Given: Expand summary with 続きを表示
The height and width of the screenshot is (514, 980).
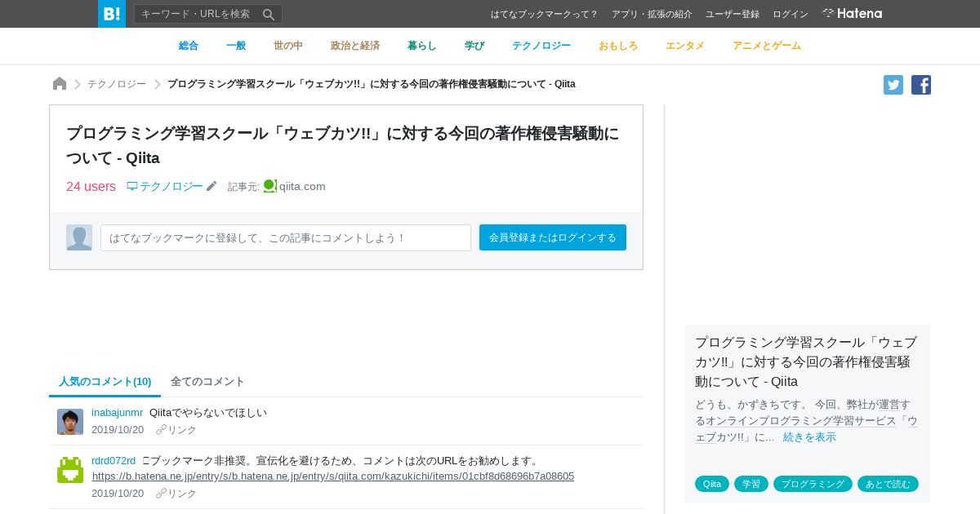Looking at the screenshot, I should (x=809, y=436).
